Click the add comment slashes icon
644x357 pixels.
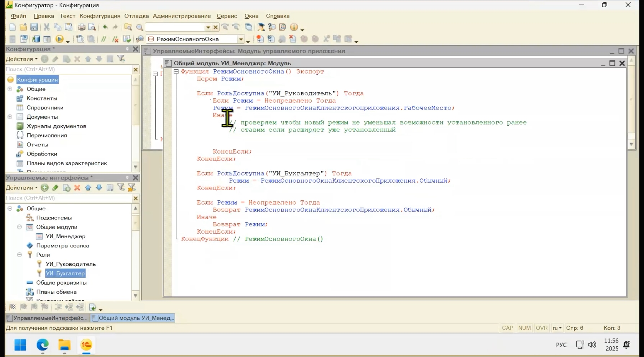103,39
